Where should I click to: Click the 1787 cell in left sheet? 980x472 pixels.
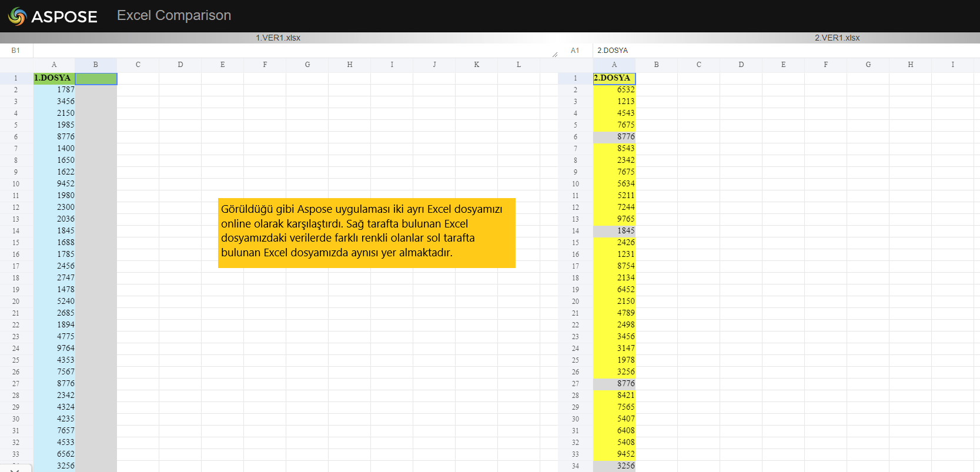click(54, 90)
